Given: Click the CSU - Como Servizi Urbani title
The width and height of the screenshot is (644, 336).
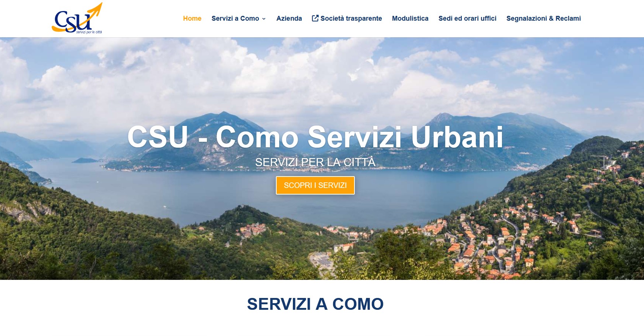Looking at the screenshot, I should point(315,137).
